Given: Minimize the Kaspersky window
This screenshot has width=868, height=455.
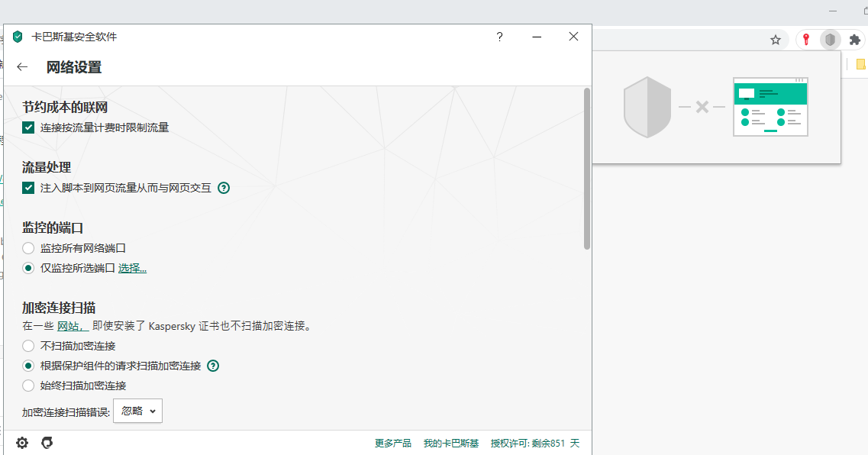Looking at the screenshot, I should (x=537, y=37).
